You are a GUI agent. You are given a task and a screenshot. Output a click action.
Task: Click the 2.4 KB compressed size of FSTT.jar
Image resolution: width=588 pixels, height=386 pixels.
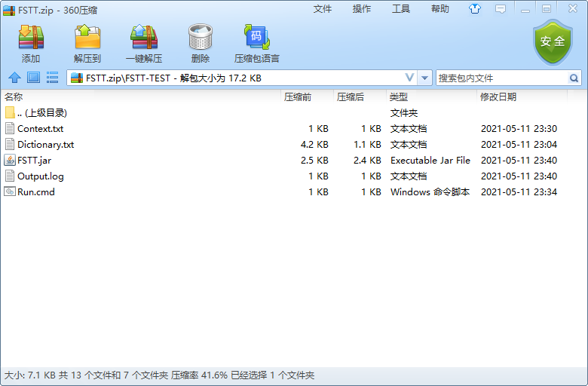pyautogui.click(x=367, y=160)
